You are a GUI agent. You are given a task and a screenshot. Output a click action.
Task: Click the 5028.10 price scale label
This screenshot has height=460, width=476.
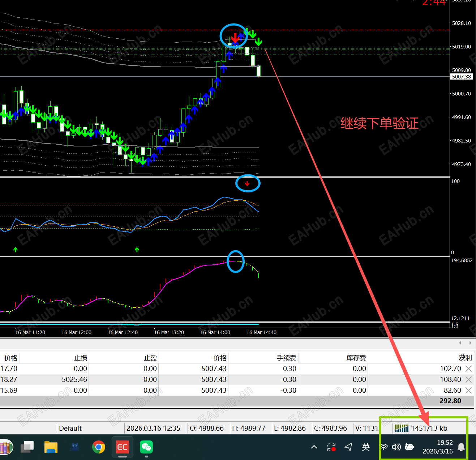coord(462,23)
